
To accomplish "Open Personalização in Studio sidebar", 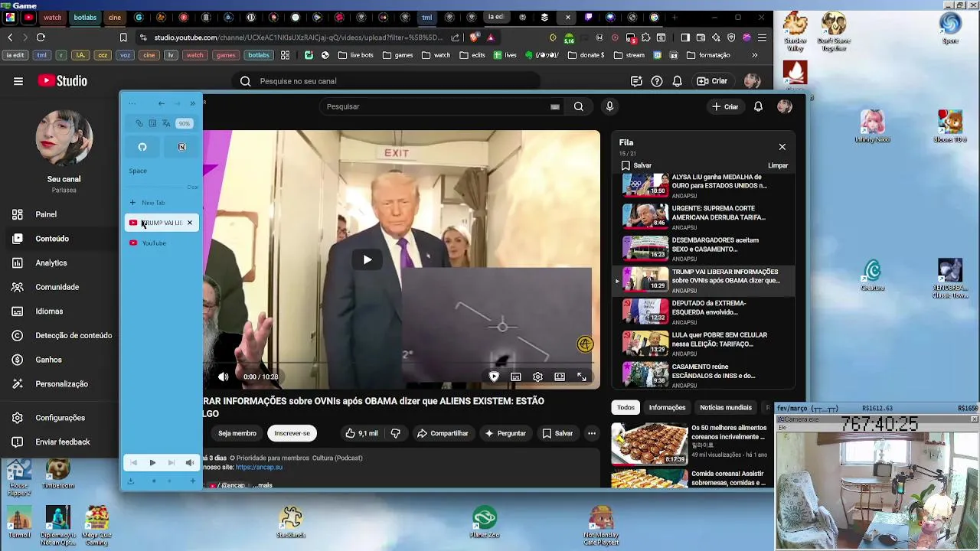I will pyautogui.click(x=60, y=384).
